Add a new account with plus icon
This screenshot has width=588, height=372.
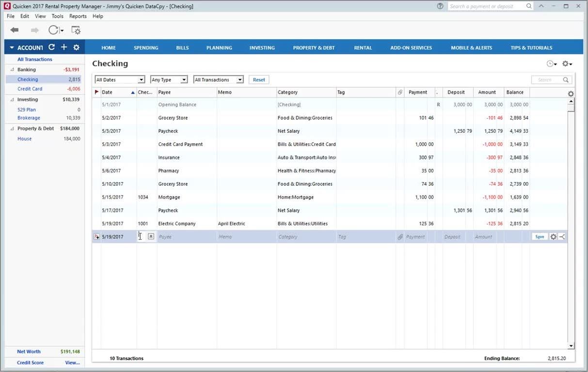coord(64,47)
